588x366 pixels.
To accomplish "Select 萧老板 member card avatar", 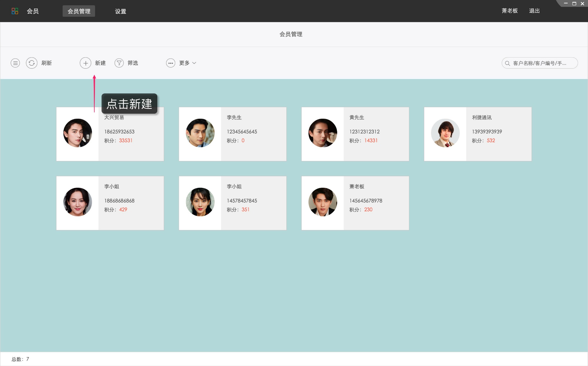I will [x=323, y=202].
